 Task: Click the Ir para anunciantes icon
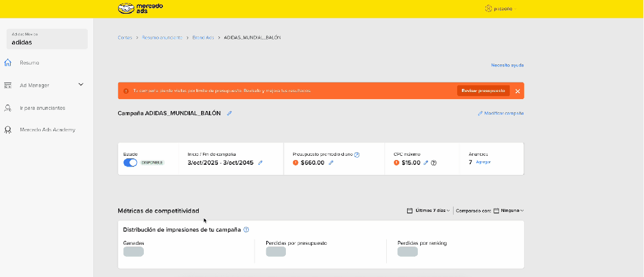coord(7,108)
